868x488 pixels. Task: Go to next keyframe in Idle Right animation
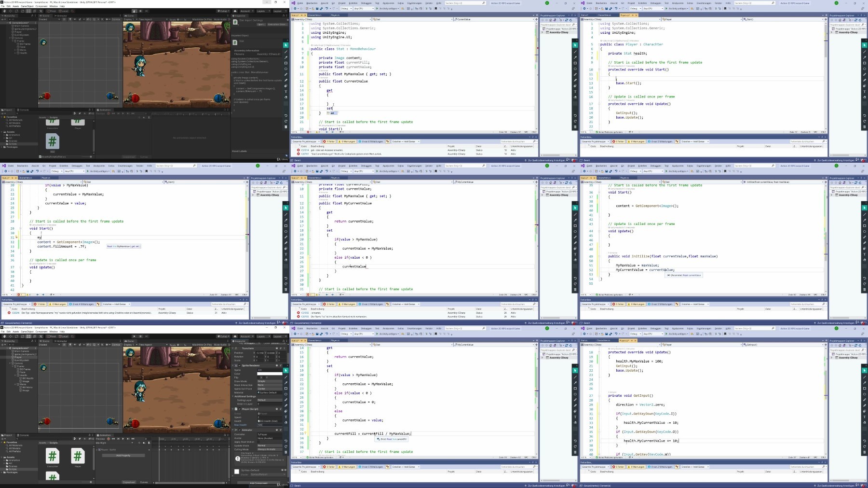(128, 439)
